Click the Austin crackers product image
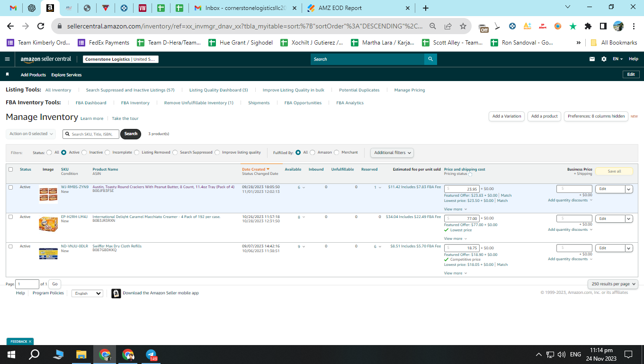Screen dimensions: 644x364 (x=48, y=194)
